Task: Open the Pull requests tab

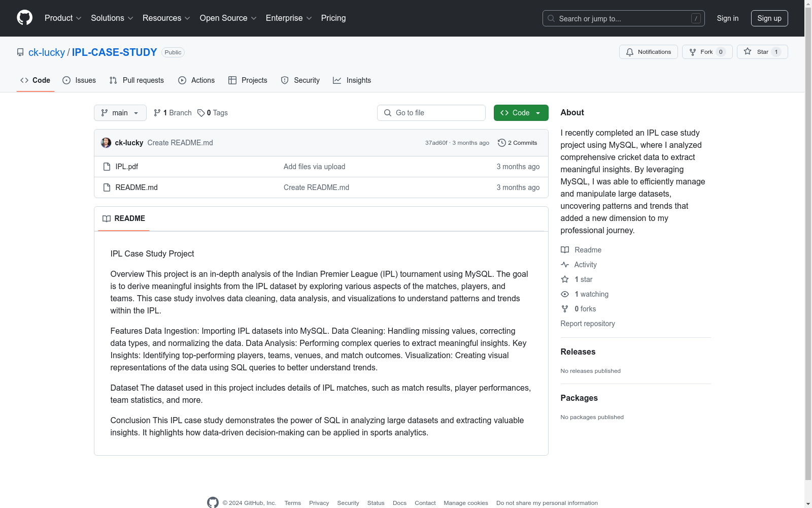Action: pyautogui.click(x=137, y=80)
